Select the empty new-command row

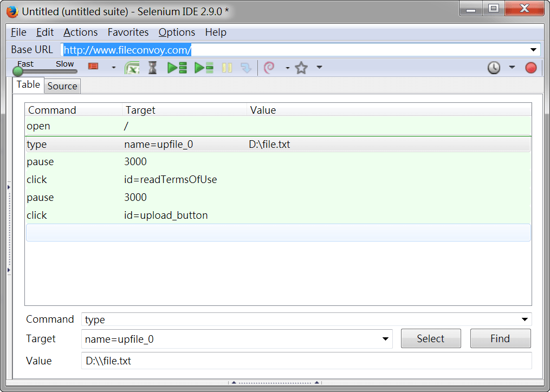(x=278, y=233)
